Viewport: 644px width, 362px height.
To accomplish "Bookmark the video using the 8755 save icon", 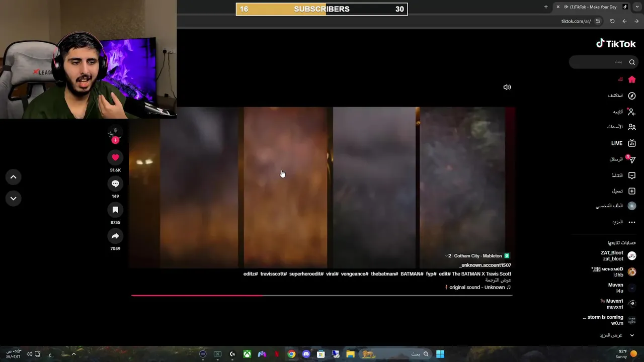I will [x=115, y=210].
